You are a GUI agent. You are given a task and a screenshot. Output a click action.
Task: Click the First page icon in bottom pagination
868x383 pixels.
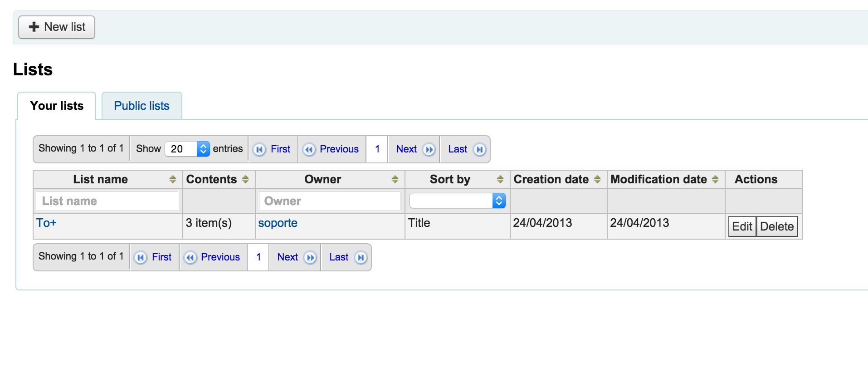(141, 257)
